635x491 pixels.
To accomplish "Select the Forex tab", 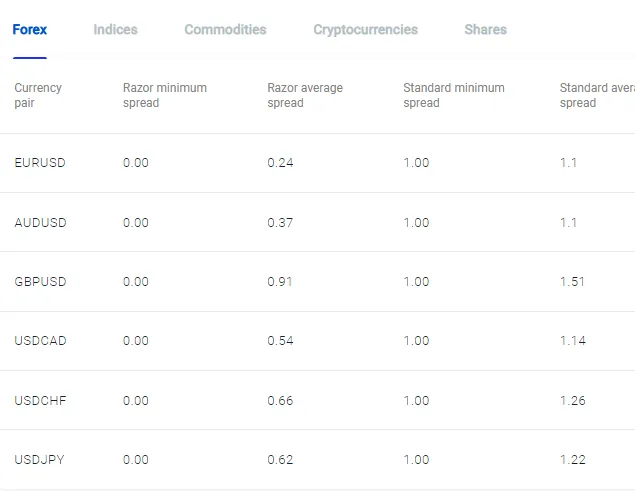I will click(29, 30).
